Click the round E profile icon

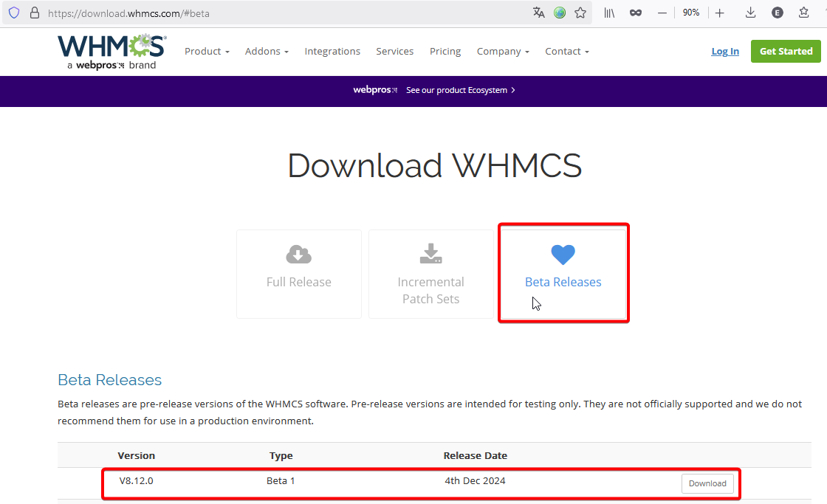pos(777,13)
